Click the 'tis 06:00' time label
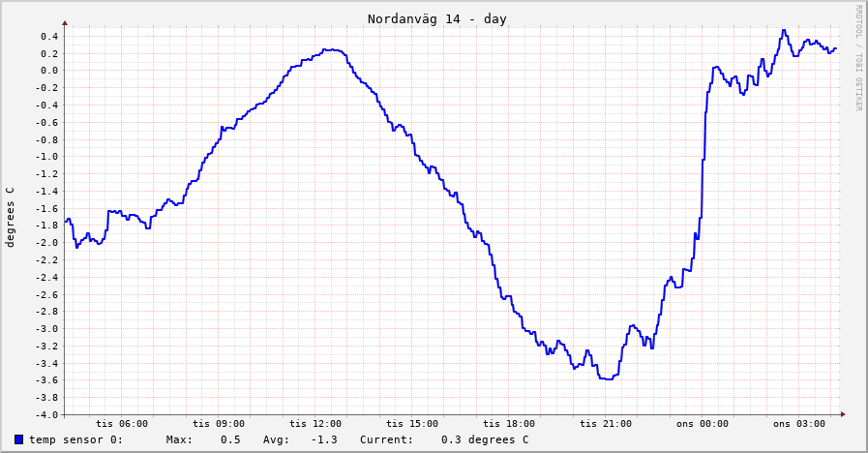Screen dimensions: 868x453 point(122,424)
